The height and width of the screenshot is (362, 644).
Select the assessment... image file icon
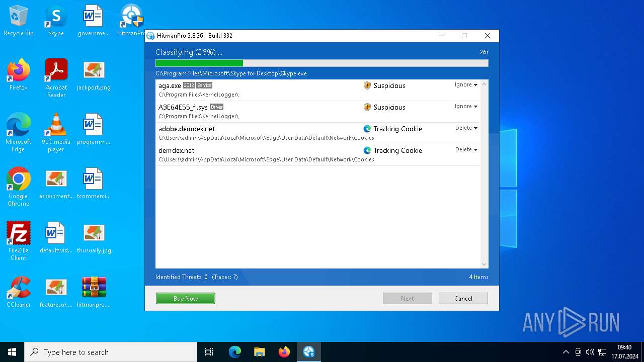(56, 184)
